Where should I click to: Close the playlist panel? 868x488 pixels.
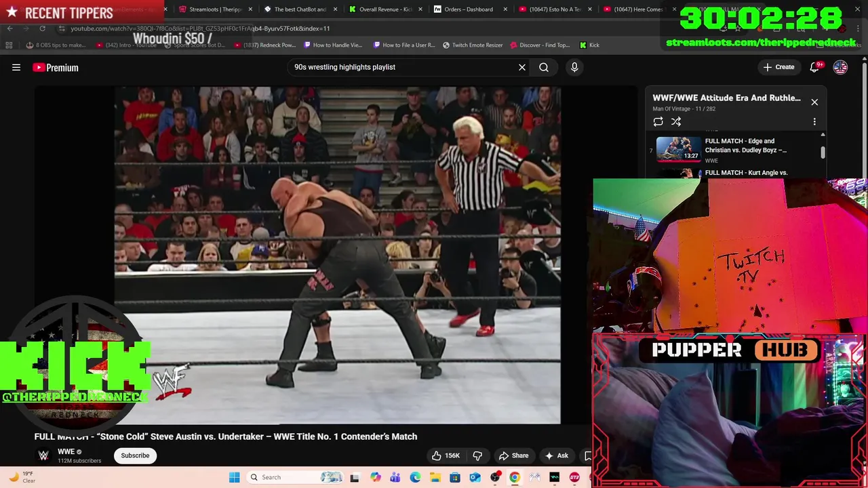pyautogui.click(x=814, y=102)
